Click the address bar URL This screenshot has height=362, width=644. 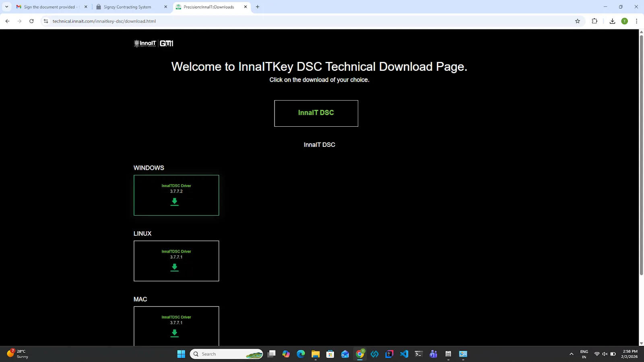[x=104, y=21]
